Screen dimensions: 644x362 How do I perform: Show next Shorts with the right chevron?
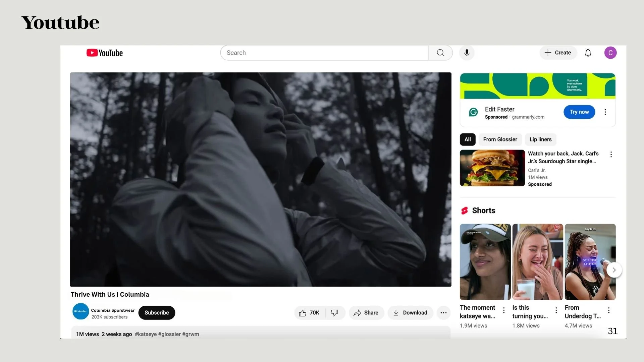[614, 270]
